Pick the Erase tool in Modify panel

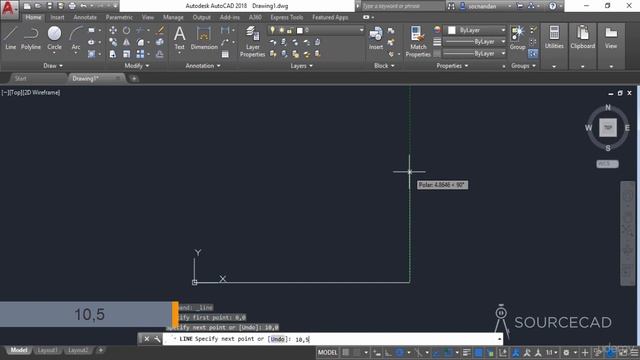tap(160, 30)
